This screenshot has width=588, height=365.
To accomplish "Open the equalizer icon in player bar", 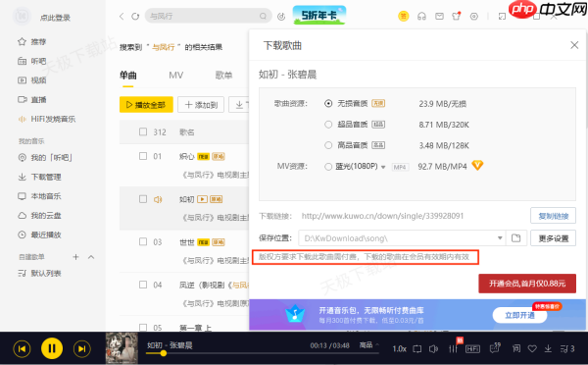I will click(454, 349).
